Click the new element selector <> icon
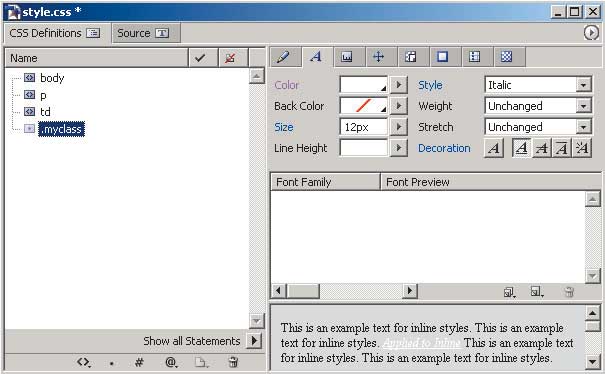 tap(83, 362)
